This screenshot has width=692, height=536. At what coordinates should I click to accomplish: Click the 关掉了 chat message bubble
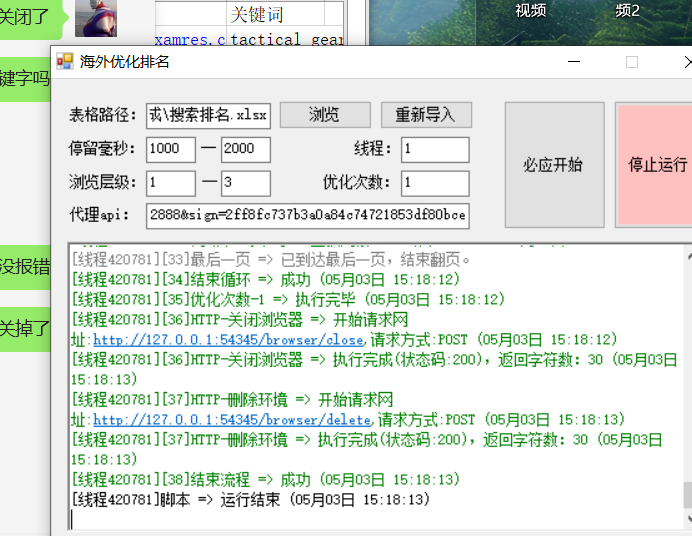click(x=25, y=329)
